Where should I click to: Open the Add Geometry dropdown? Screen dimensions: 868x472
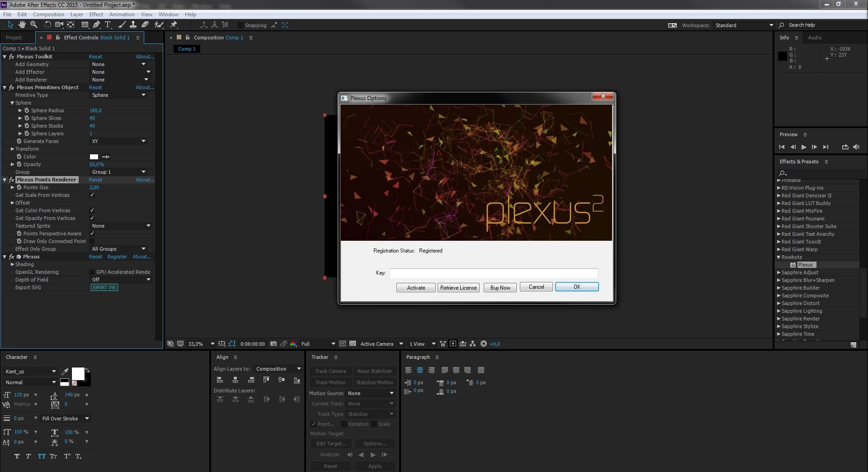coord(119,64)
